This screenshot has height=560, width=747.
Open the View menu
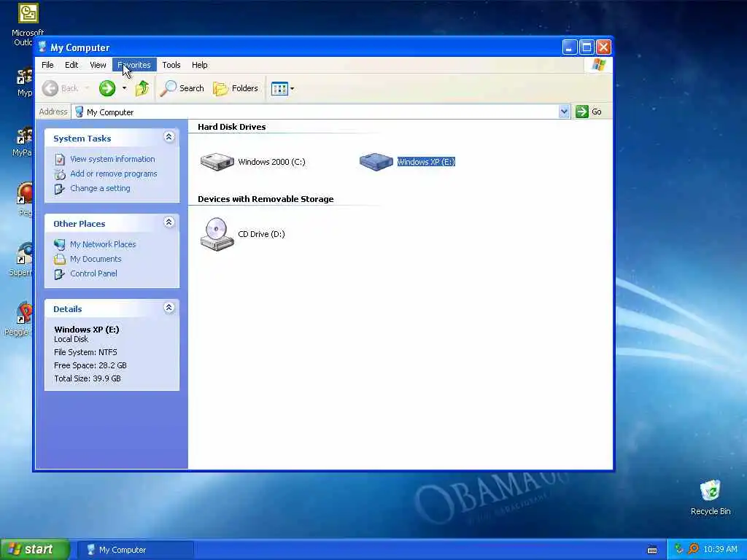(98, 65)
